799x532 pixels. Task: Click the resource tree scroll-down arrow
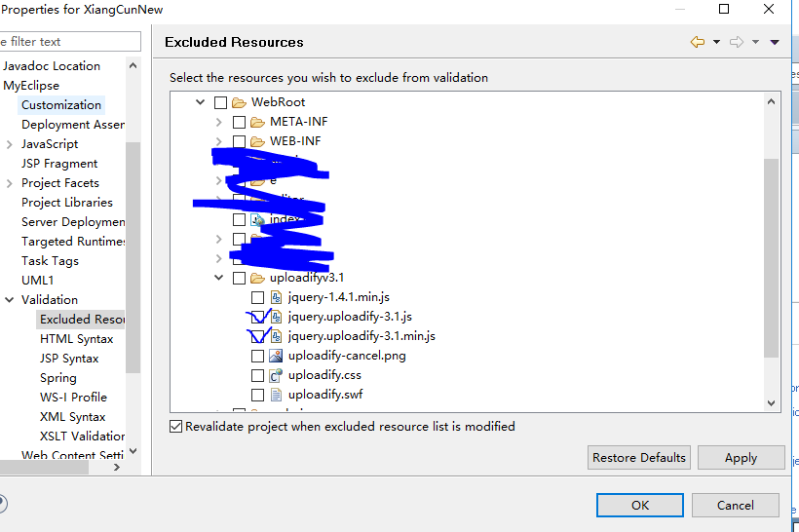(x=771, y=403)
